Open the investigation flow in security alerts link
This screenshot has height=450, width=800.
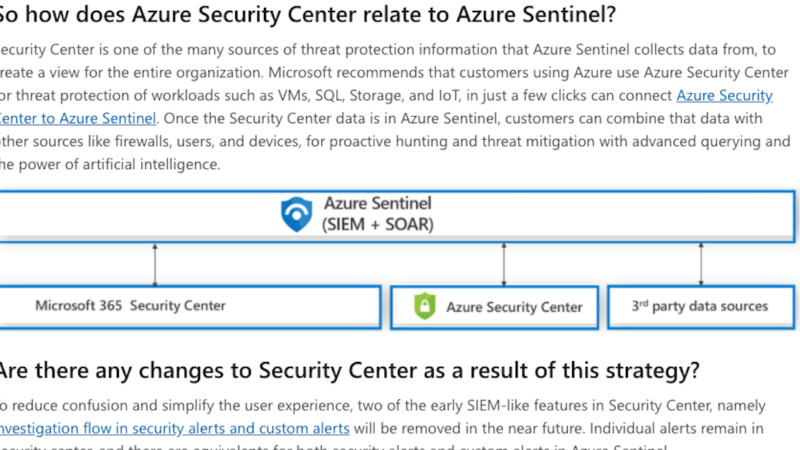pyautogui.click(x=174, y=428)
